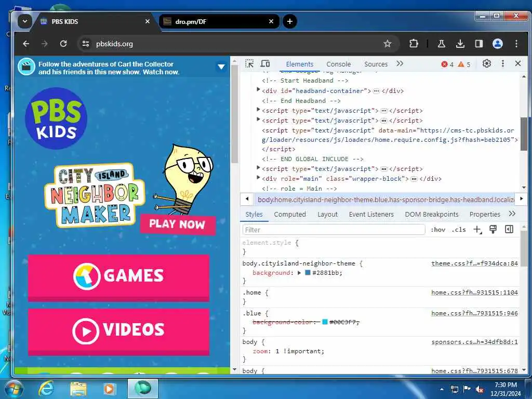The width and height of the screenshot is (532, 399).
Task: Close the dro.pm/DF tab
Action: click(271, 21)
